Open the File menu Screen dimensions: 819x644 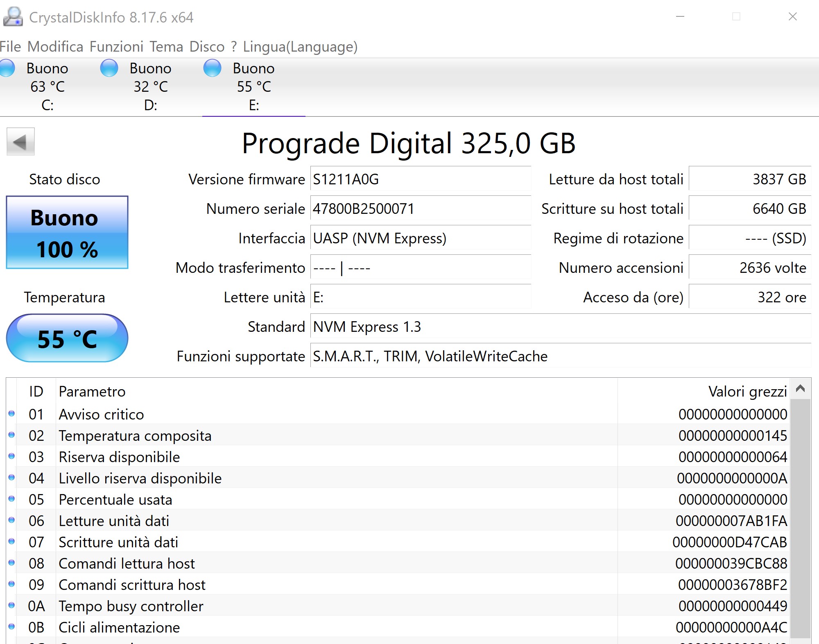pyautogui.click(x=10, y=47)
